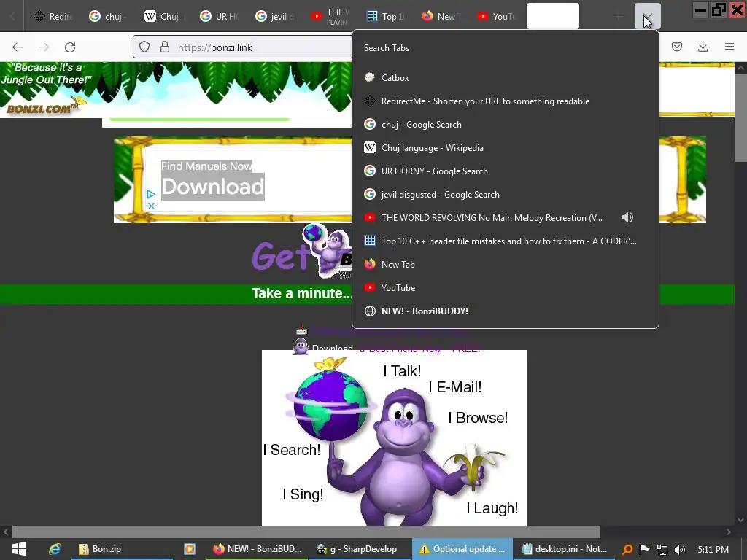Open the Firefox hamburger menu
This screenshot has height=560, width=747.
click(729, 47)
